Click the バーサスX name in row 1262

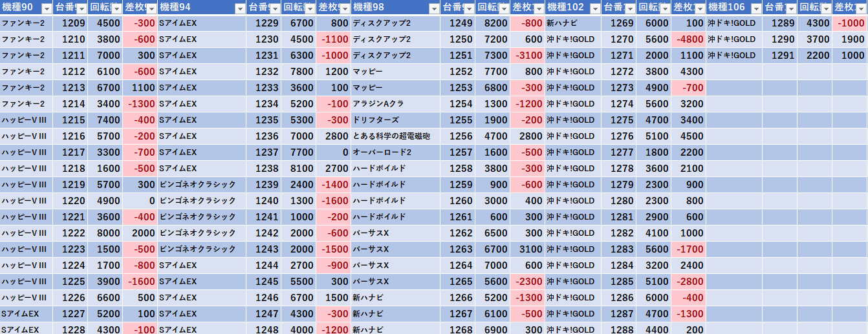371,233
